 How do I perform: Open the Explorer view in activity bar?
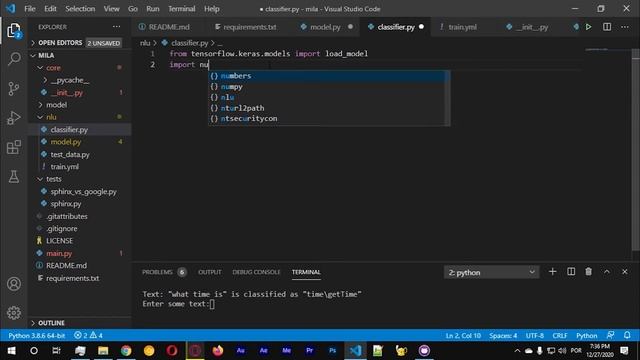coord(13,31)
